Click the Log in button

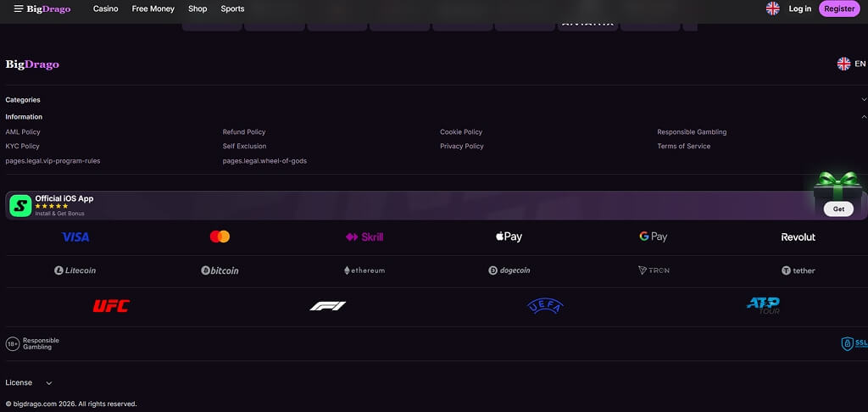(800, 8)
